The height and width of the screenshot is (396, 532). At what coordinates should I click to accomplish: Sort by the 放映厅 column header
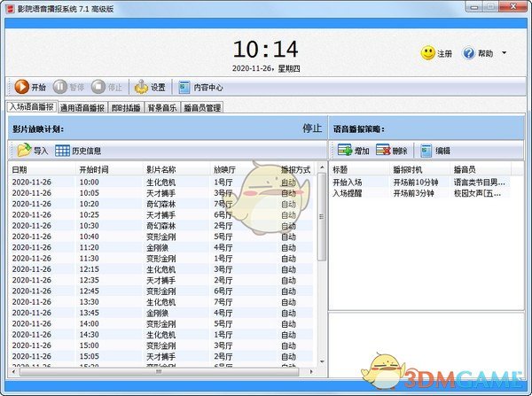244,169
